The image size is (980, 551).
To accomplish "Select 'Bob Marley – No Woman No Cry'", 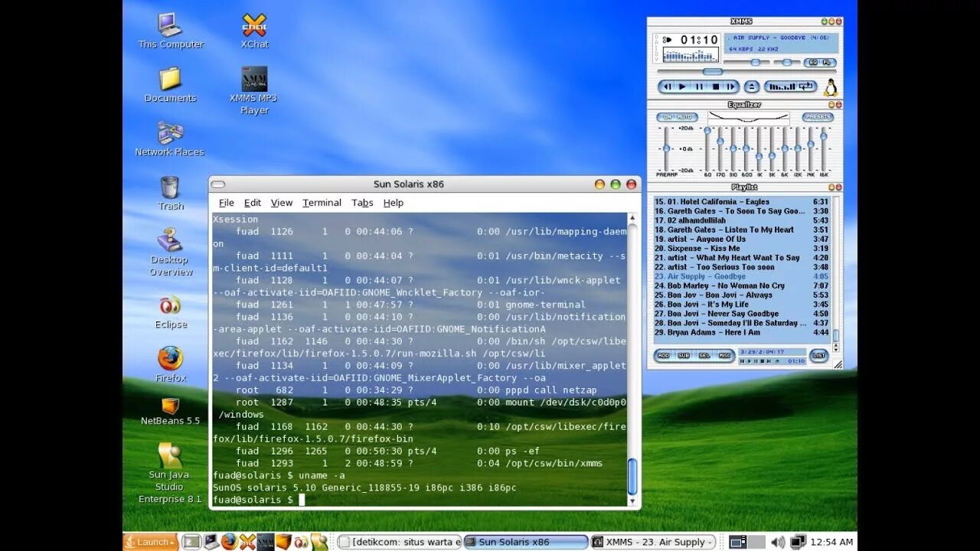I will 741,286.
